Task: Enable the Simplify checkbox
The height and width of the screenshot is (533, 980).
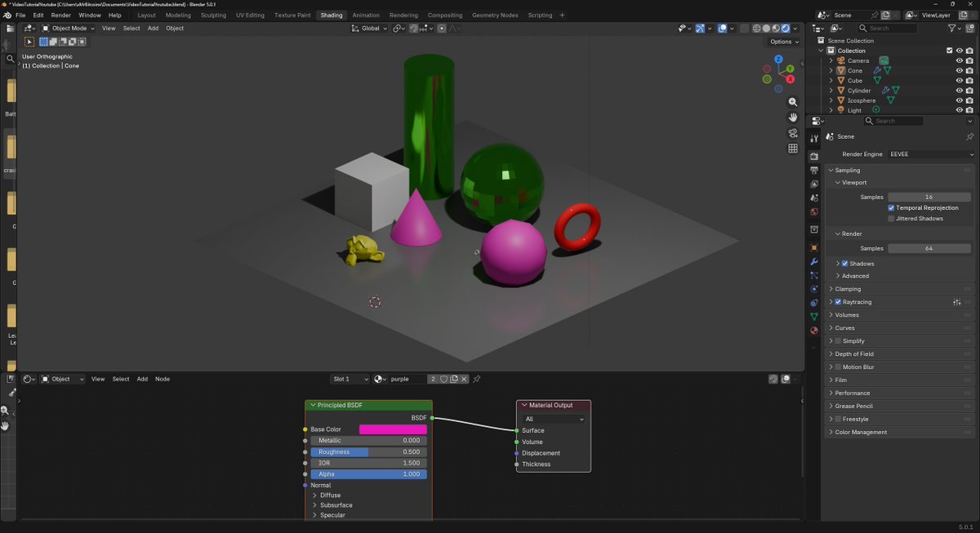Action: coord(838,341)
